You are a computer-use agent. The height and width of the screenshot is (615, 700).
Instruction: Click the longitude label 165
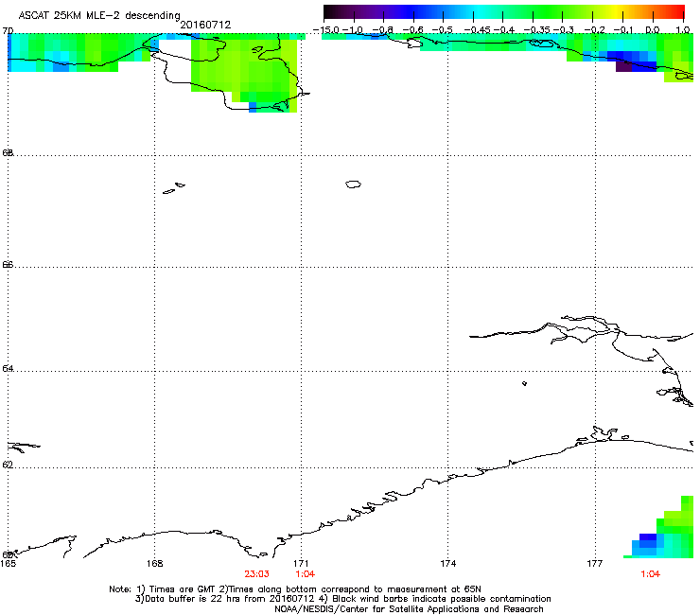[8, 564]
